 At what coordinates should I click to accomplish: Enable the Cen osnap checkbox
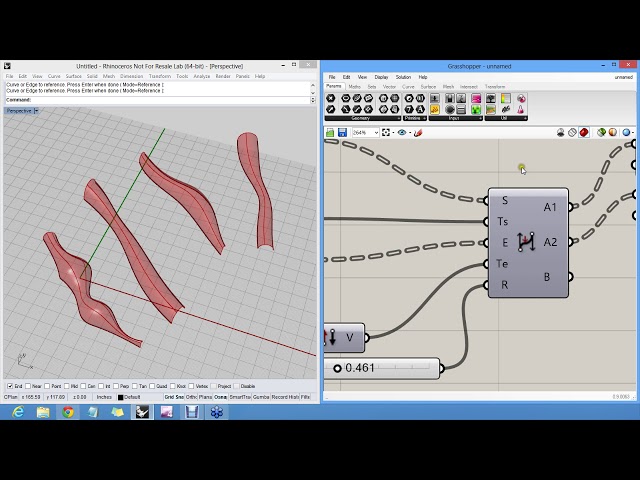click(83, 386)
